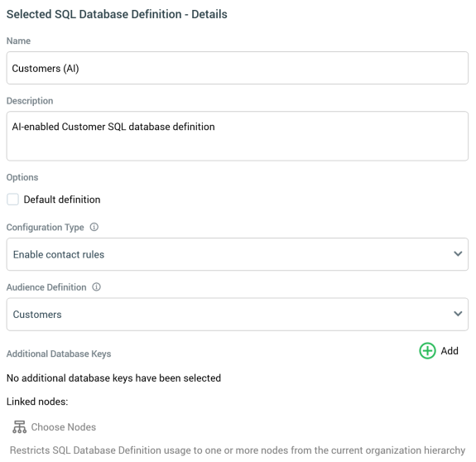Click into the Description text area
The height and width of the screenshot is (462, 476).
point(238,136)
